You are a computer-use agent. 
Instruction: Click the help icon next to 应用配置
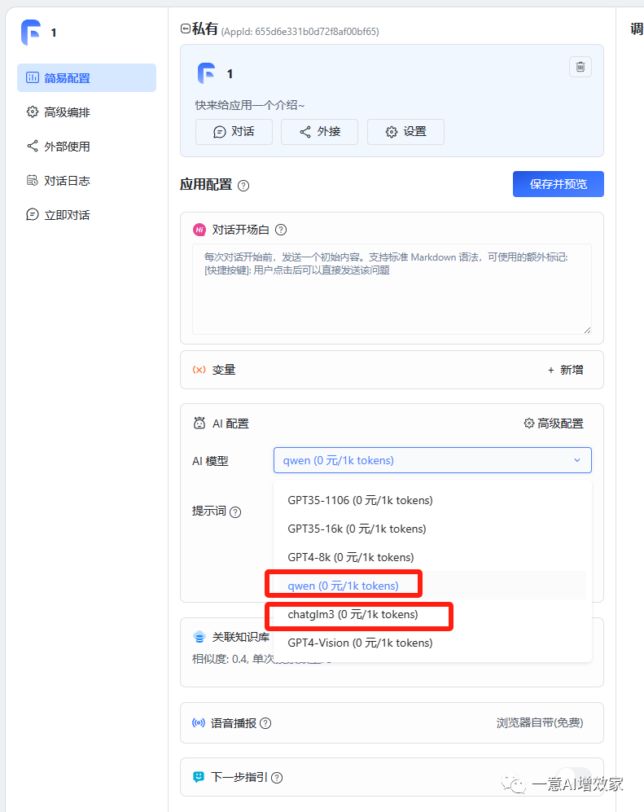(x=243, y=186)
